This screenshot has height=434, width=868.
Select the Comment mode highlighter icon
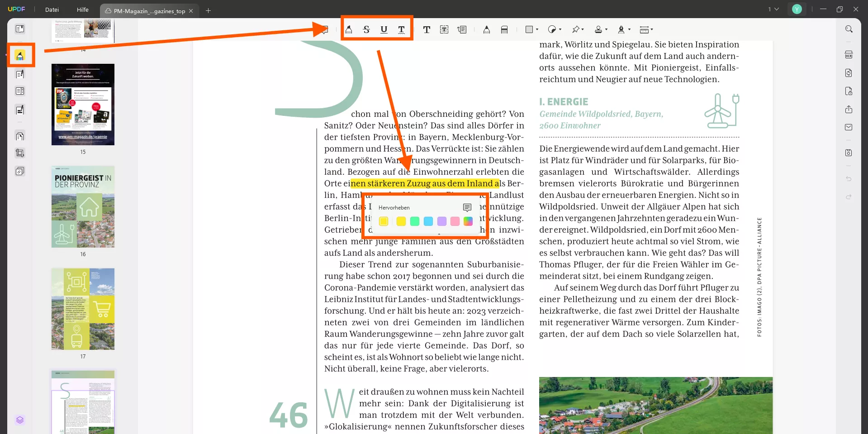tap(20, 56)
